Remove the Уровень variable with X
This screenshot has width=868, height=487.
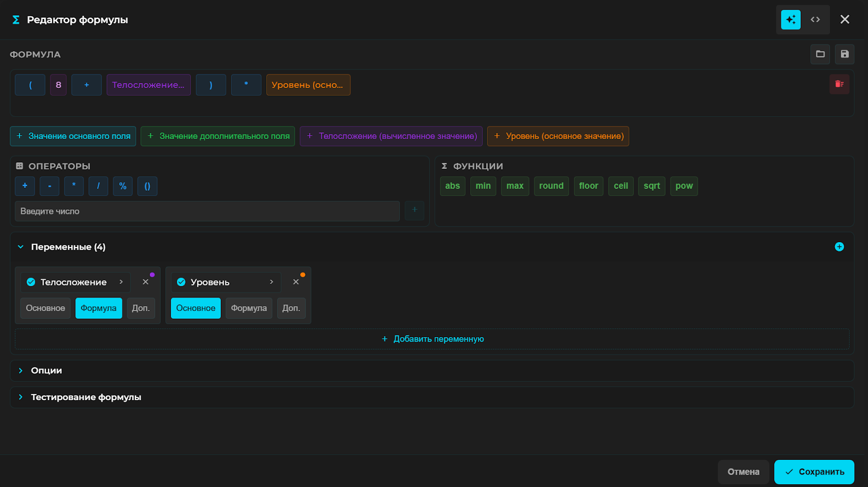point(296,282)
